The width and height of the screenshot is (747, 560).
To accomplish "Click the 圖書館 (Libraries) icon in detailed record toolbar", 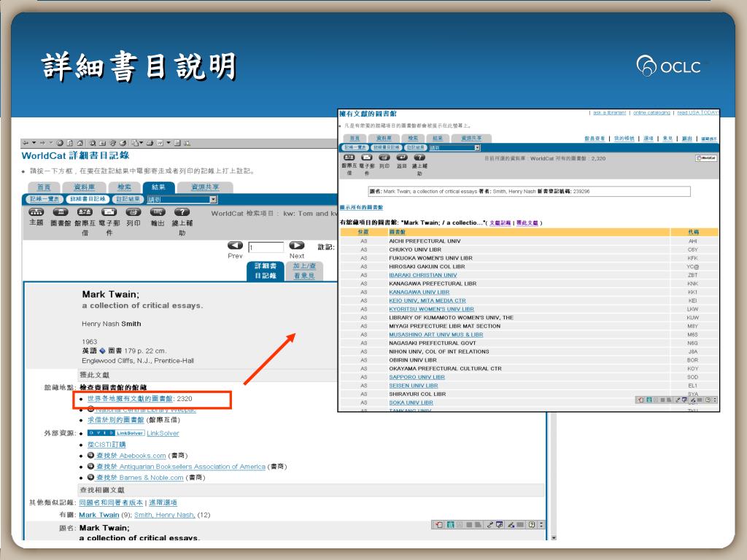I will [x=61, y=212].
